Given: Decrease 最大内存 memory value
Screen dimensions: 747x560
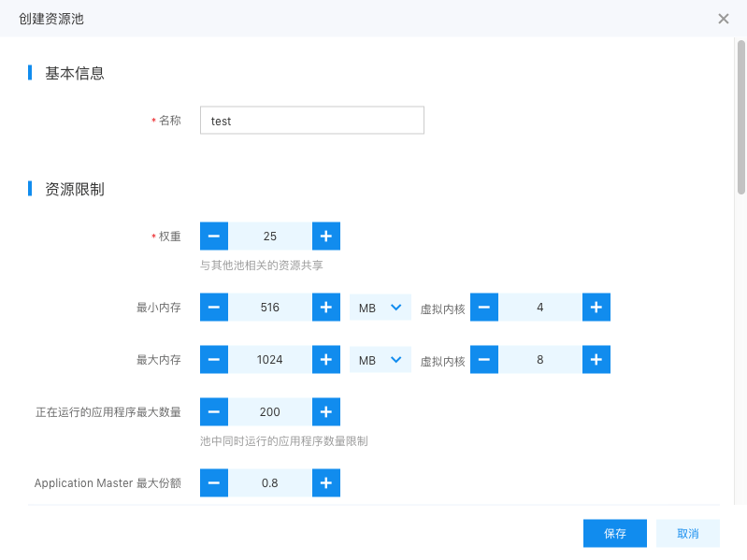Looking at the screenshot, I should tap(214, 360).
